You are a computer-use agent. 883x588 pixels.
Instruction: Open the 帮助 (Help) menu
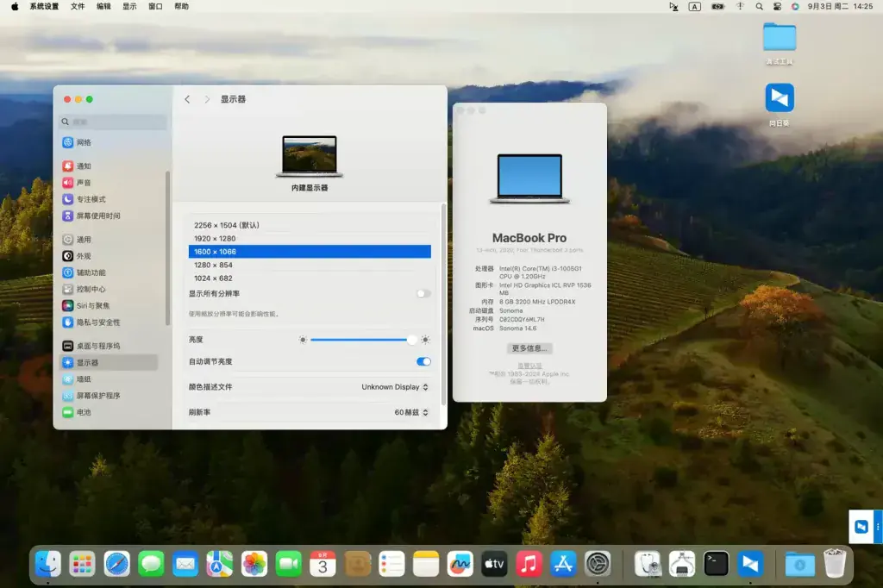181,6
